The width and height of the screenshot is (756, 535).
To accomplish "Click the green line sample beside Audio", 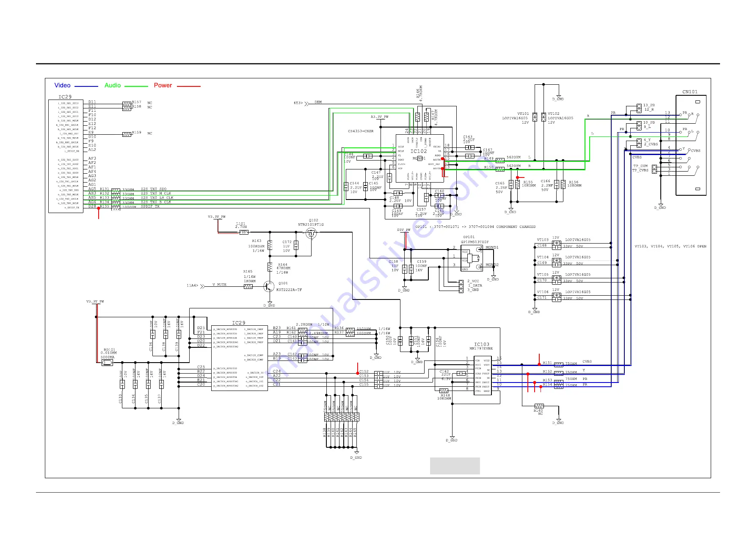I will pos(136,86).
